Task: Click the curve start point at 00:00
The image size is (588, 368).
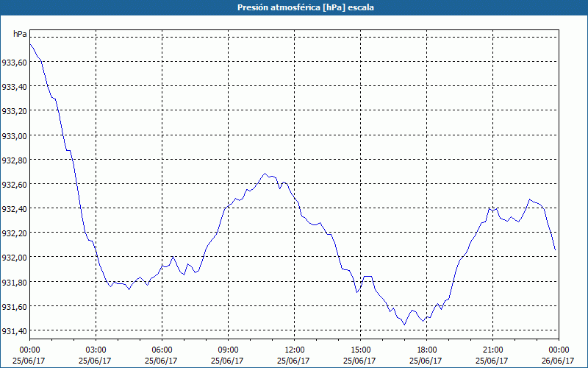Action: point(30,44)
